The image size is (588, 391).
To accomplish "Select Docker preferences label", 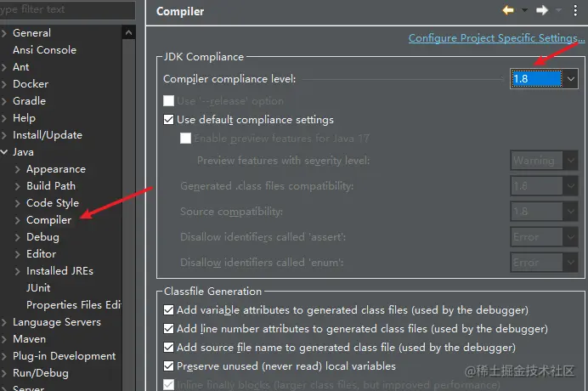I will coord(31,84).
